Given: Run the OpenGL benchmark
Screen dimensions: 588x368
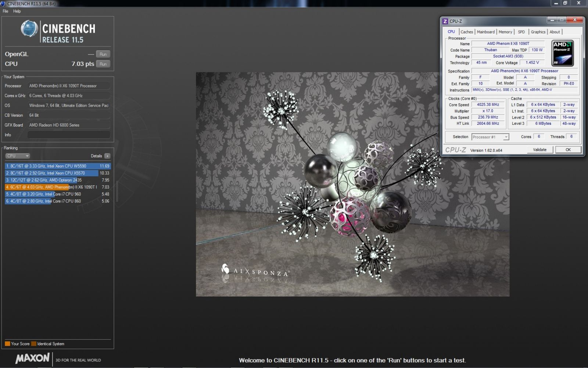Looking at the screenshot, I should coord(103,54).
